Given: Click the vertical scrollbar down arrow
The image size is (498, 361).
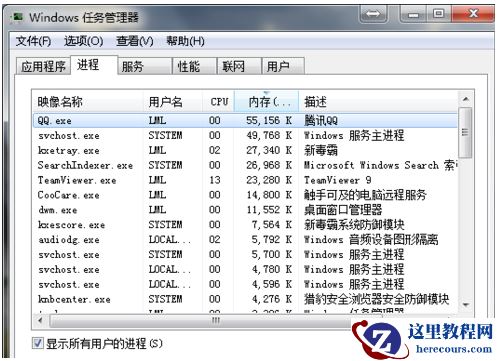Looking at the screenshot, I should tap(466, 305).
